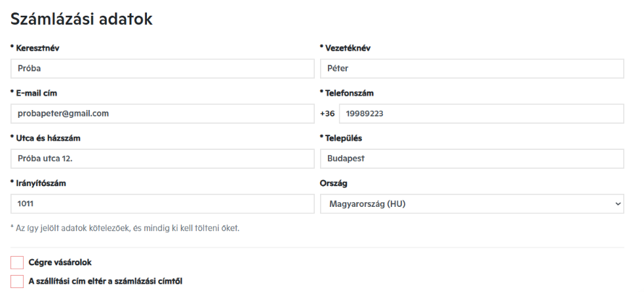Viewport: 644px width, 292px height.
Task: Click the A szállítási cím eltér label
Action: 106,282
